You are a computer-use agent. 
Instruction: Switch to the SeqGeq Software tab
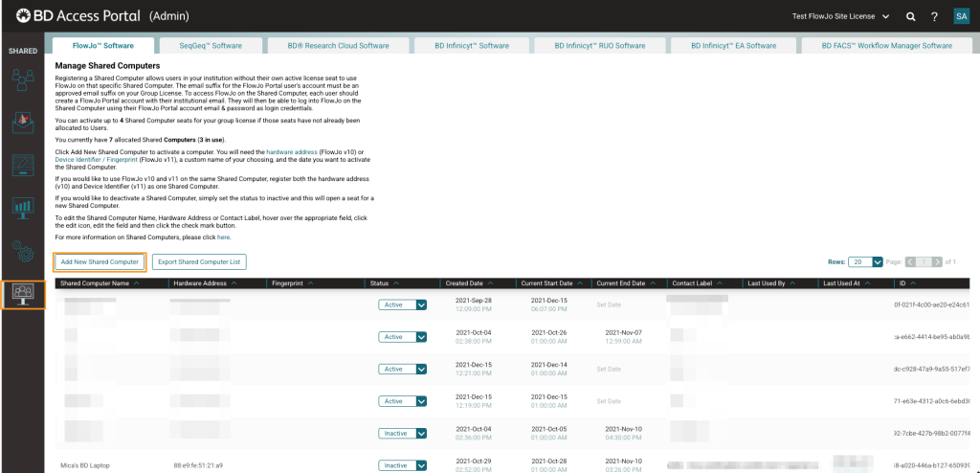[211, 45]
